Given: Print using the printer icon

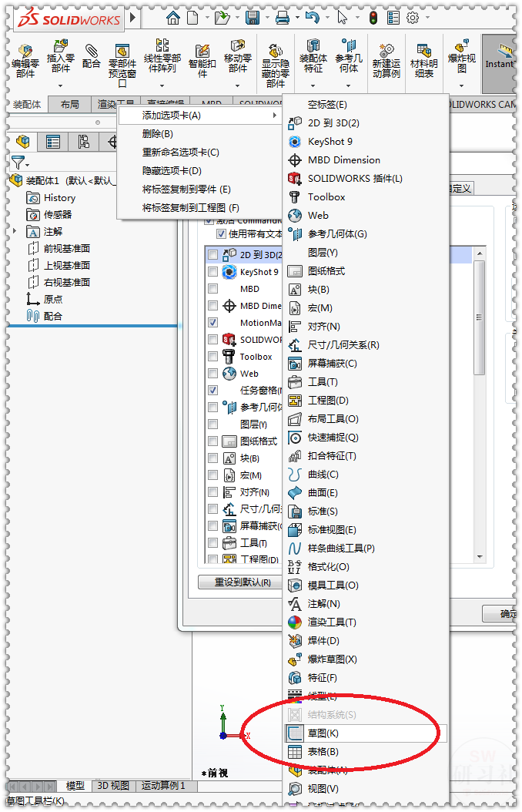Looking at the screenshot, I should pyautogui.click(x=283, y=18).
